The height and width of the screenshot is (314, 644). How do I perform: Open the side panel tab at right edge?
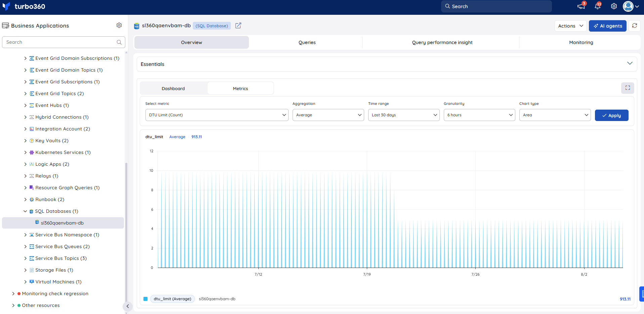point(641,294)
